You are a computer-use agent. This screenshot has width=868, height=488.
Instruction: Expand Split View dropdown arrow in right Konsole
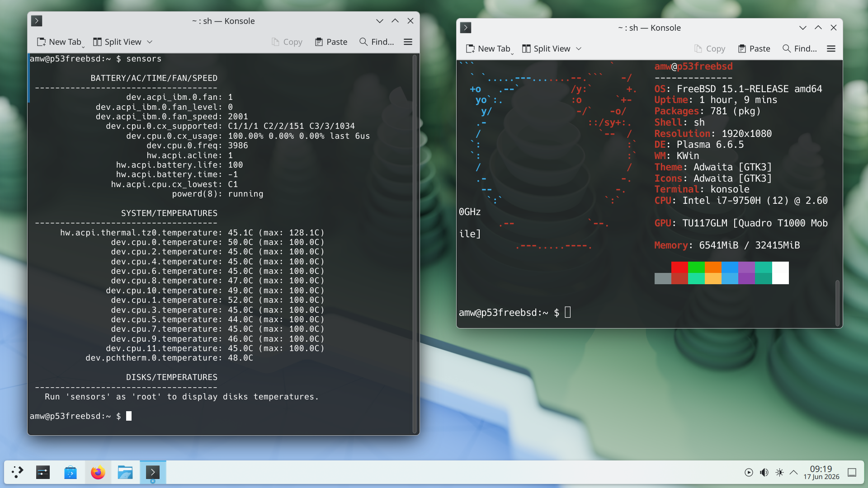[579, 48]
